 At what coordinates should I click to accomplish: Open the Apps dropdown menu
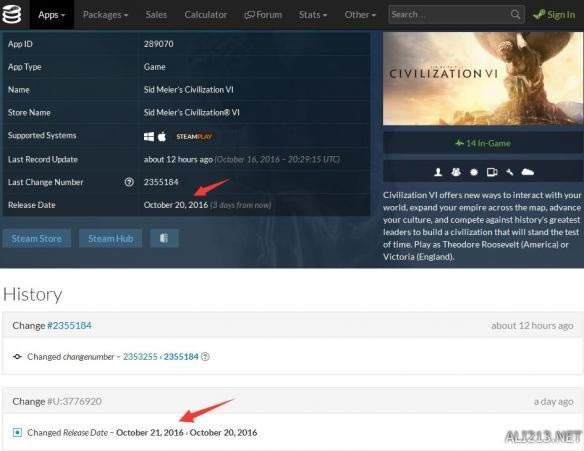[51, 15]
